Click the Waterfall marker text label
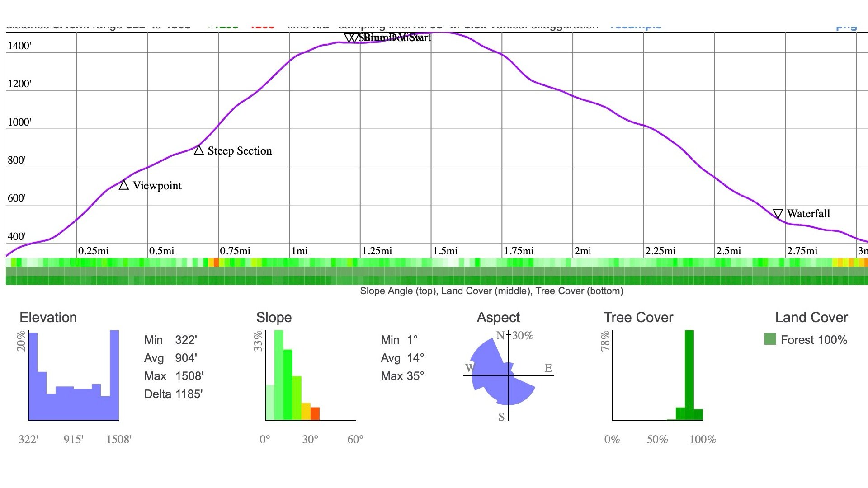 click(x=809, y=214)
